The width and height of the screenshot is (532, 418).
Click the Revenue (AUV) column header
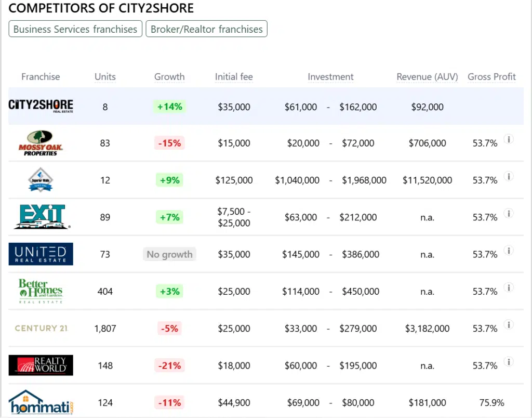(427, 76)
